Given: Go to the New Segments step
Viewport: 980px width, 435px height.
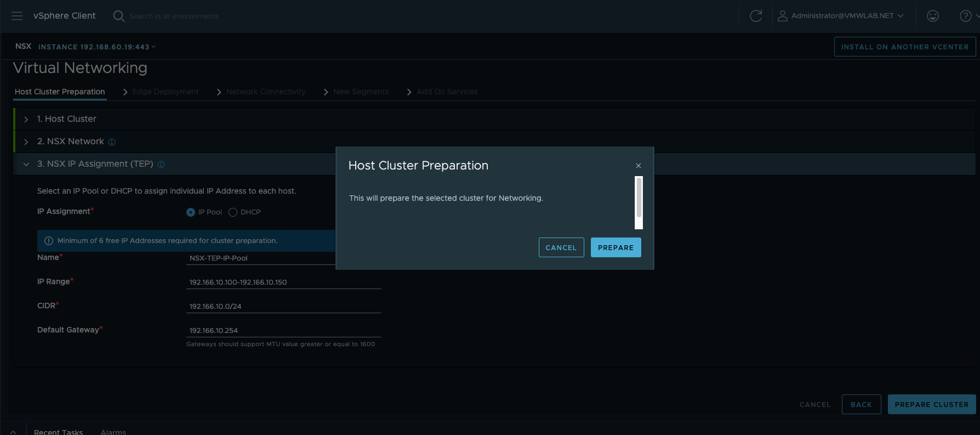Looking at the screenshot, I should [361, 92].
